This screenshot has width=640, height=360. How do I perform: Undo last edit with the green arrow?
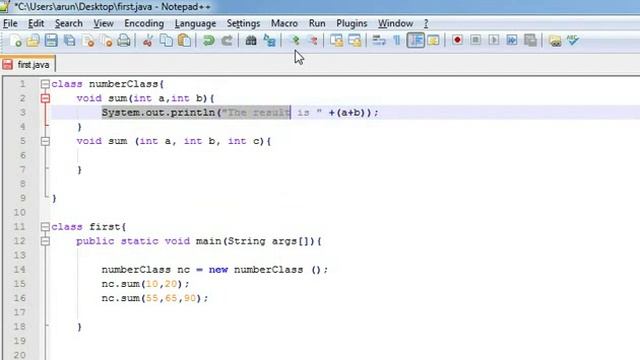coord(209,40)
